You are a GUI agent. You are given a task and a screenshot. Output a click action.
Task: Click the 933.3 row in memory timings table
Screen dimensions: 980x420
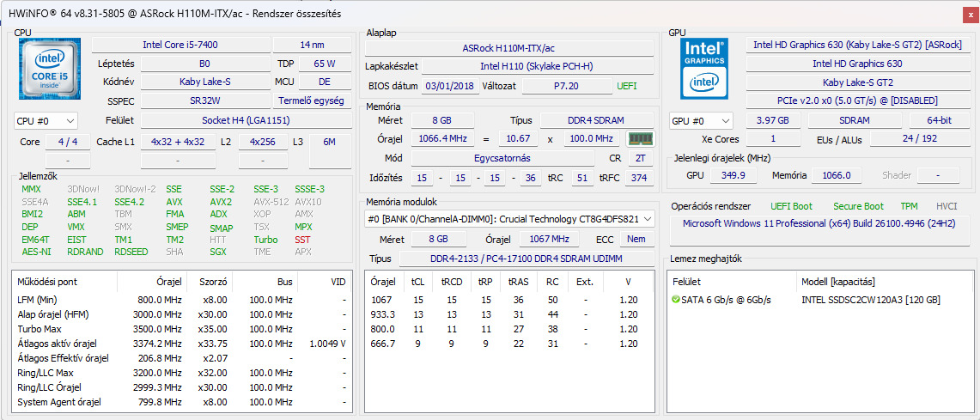[509, 314]
